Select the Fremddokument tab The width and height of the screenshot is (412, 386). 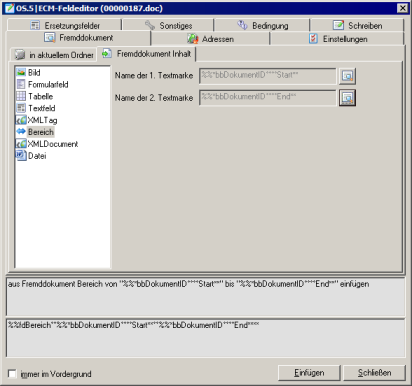[x=79, y=38]
